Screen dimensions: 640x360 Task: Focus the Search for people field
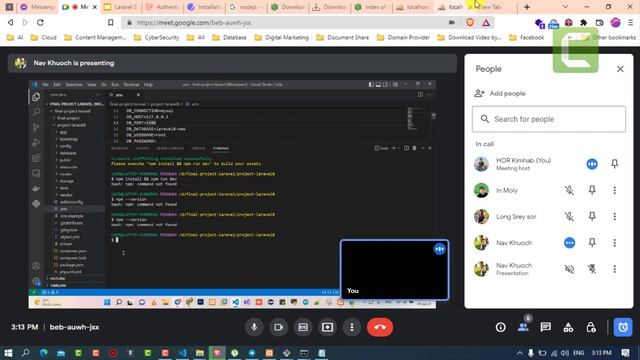549,119
